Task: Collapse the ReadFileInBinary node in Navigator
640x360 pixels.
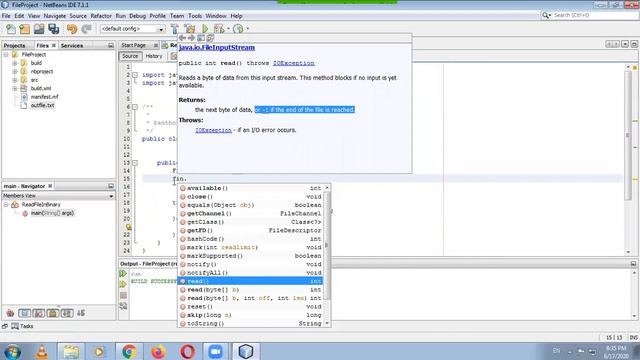Action: 6,204
